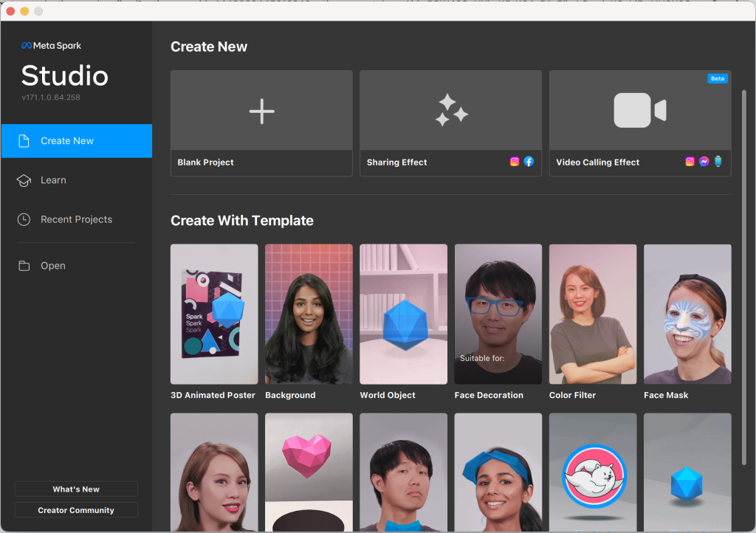Click the Background label

(x=290, y=395)
